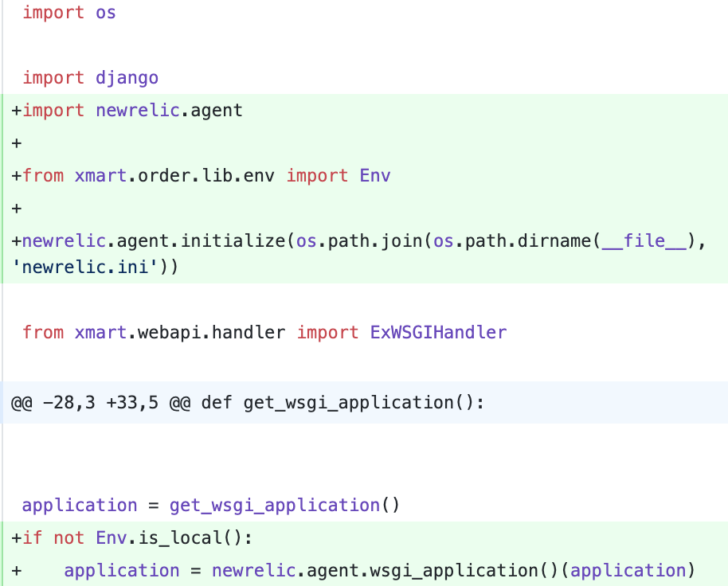Click the 'newrelic.ini' string literal
Image resolution: width=728 pixels, height=586 pixels.
(x=85, y=267)
